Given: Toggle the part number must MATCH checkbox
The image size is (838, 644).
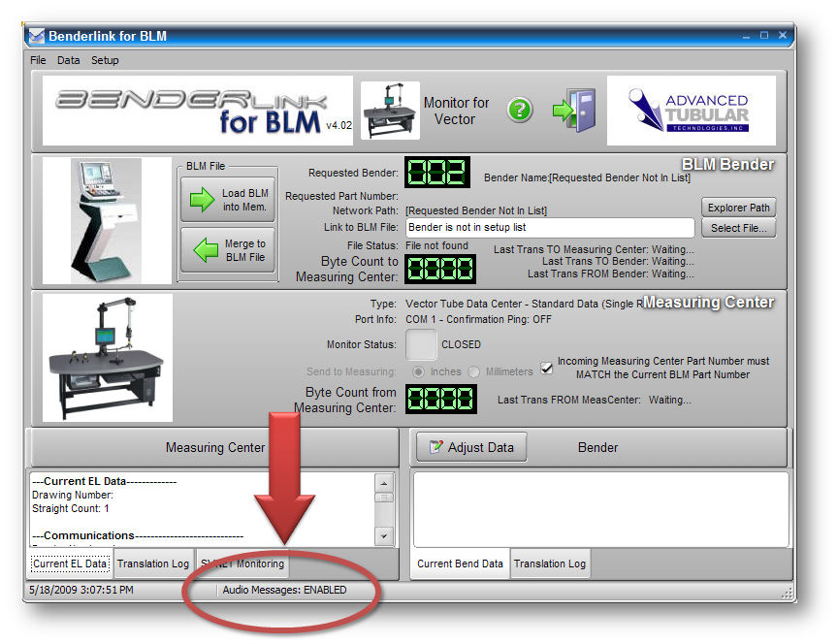Looking at the screenshot, I should [x=547, y=369].
